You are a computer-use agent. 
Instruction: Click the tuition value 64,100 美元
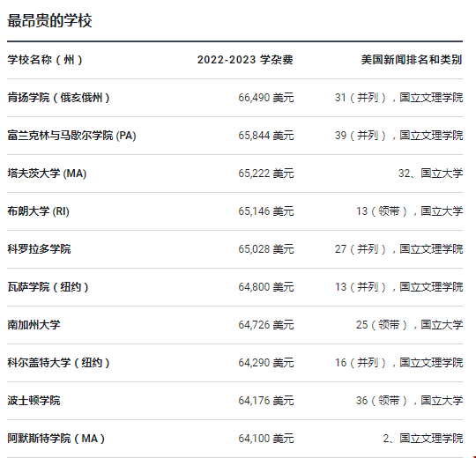click(x=266, y=439)
